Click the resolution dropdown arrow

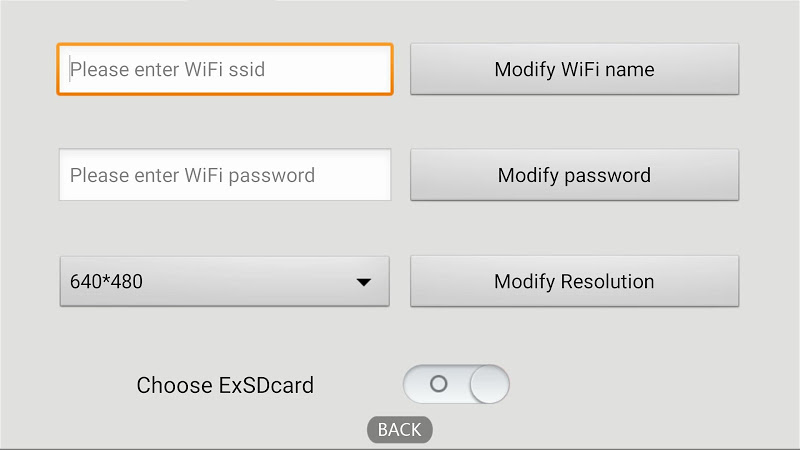364,283
